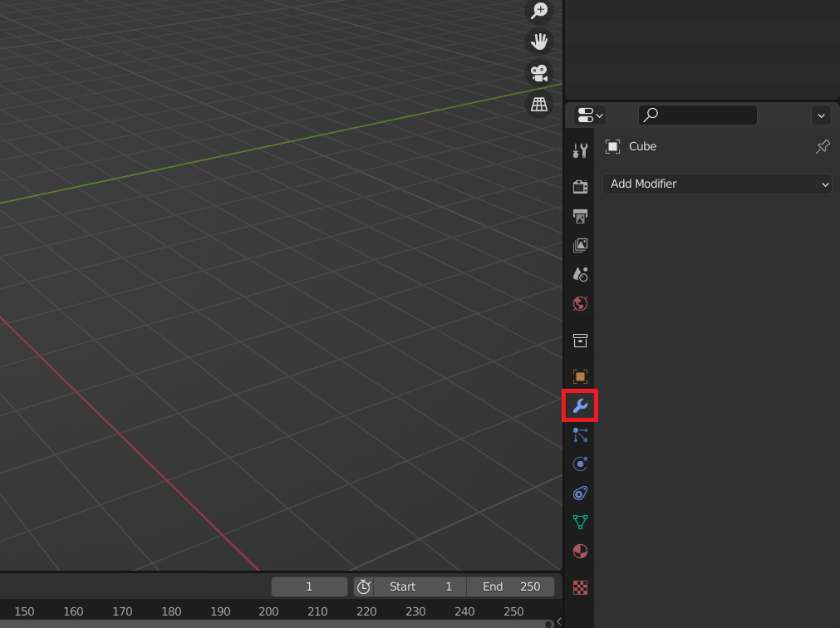Image resolution: width=840 pixels, height=628 pixels.
Task: Open the properties options dropdown chevron
Action: (821, 115)
